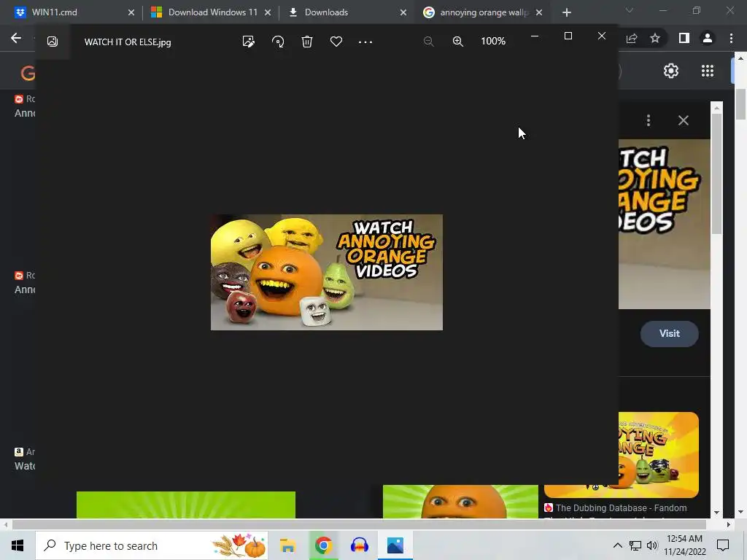The height and width of the screenshot is (560, 747).
Task: Add photo to favorites with heart icon
Action: point(336,42)
